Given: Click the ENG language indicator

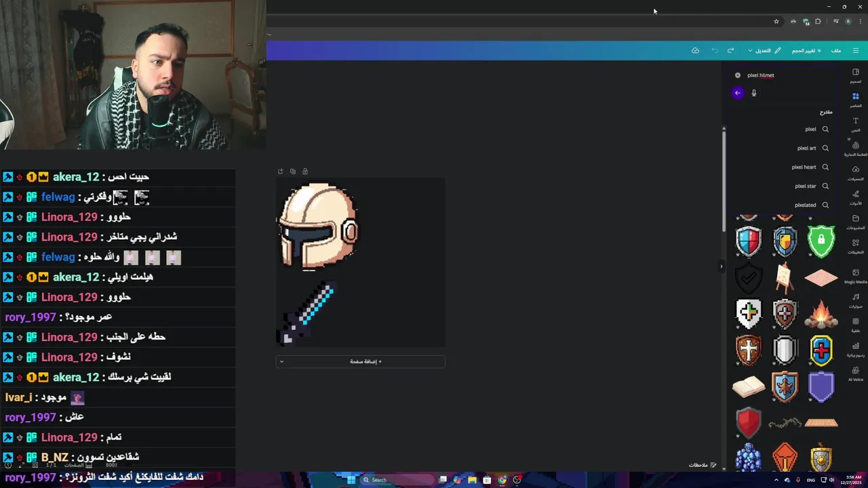Looking at the screenshot, I should (x=810, y=480).
